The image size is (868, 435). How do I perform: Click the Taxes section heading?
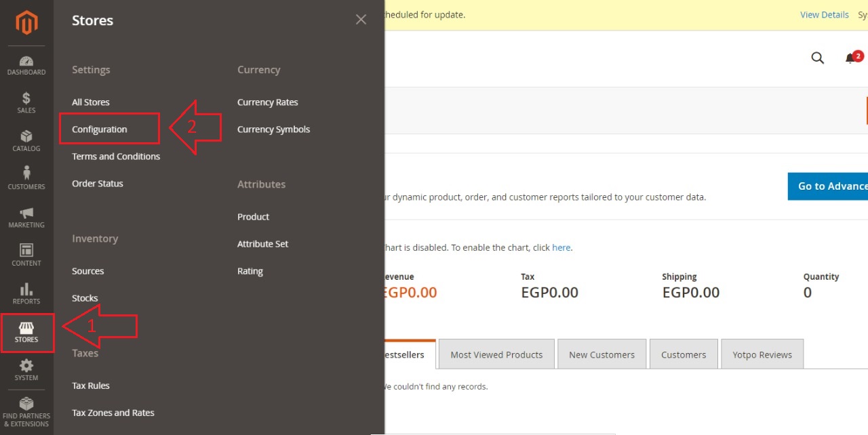85,353
